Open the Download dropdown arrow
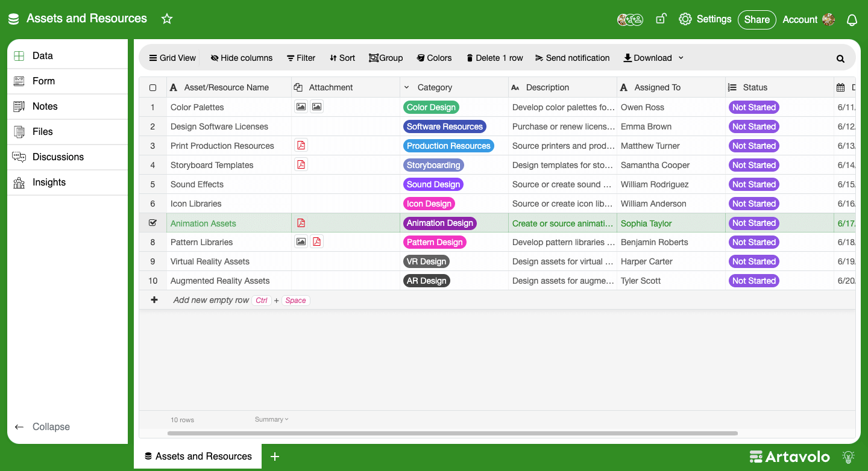The width and height of the screenshot is (868, 471). (x=681, y=58)
